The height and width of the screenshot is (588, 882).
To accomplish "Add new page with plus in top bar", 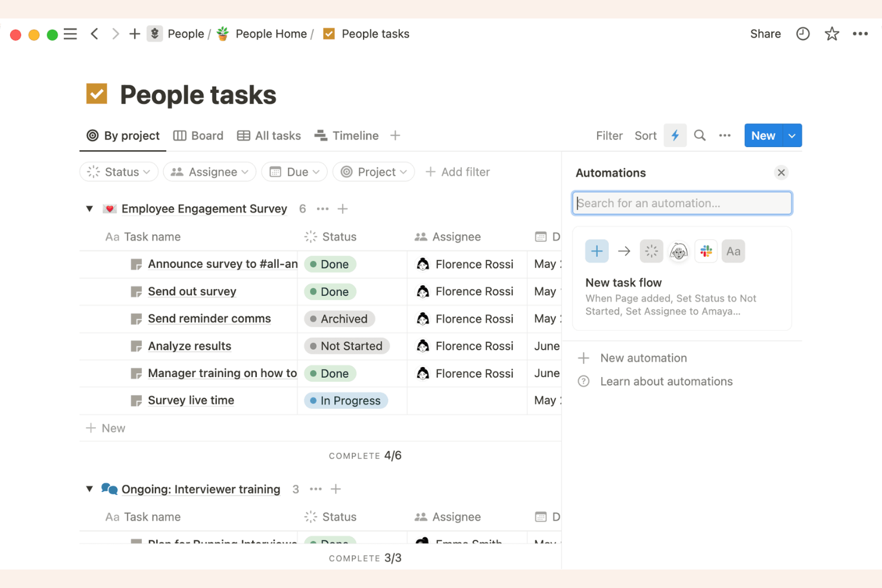I will [135, 34].
